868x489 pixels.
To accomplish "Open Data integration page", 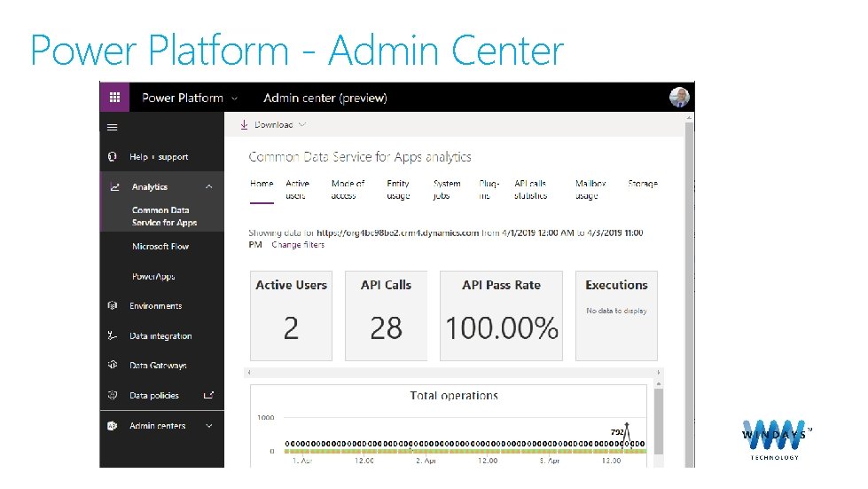I will tap(161, 335).
